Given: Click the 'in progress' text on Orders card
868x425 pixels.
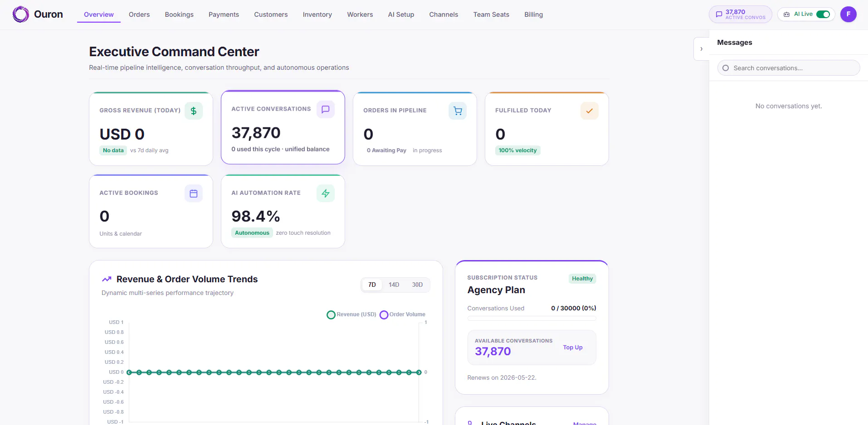Looking at the screenshot, I should (x=427, y=150).
